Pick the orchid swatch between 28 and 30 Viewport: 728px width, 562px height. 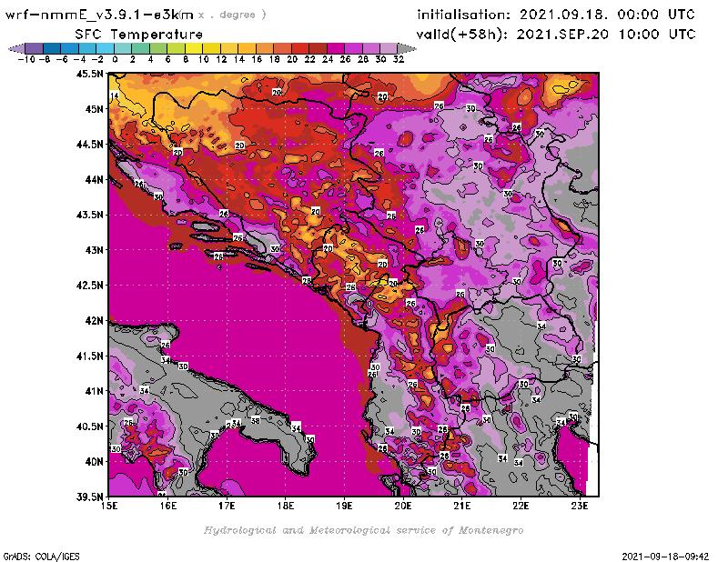click(x=371, y=48)
